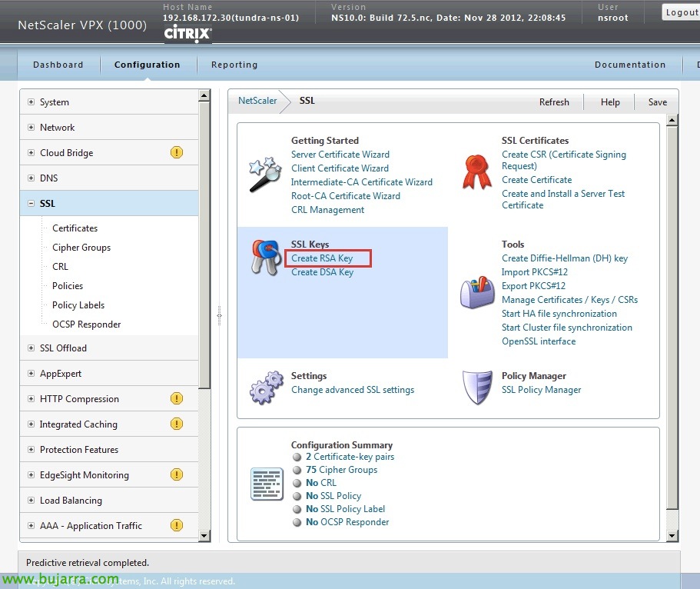Screen dimensions: 700x589
Task: Expand the DNS node
Action: click(x=31, y=178)
